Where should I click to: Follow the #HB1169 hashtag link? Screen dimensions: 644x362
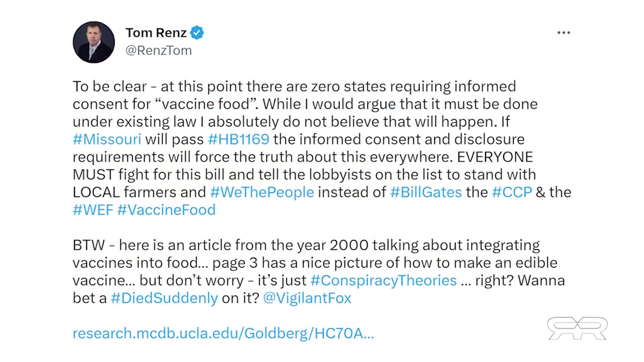(238, 139)
